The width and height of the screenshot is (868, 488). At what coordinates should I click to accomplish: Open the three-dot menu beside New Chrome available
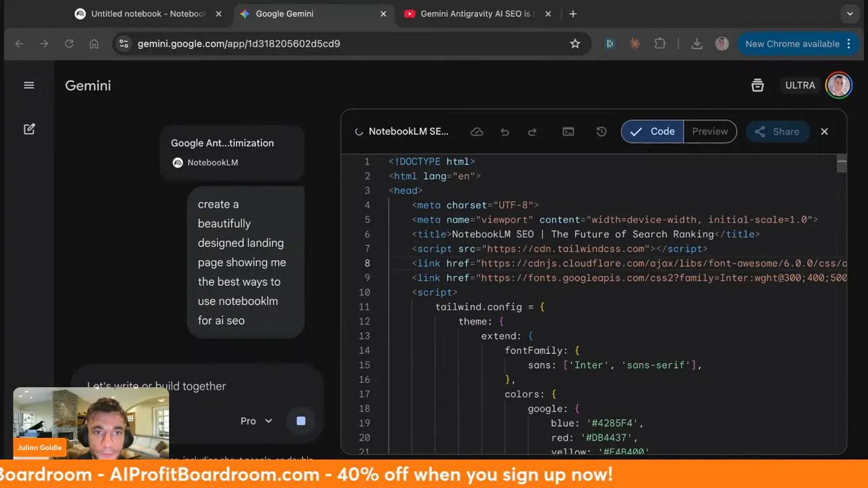[849, 43]
